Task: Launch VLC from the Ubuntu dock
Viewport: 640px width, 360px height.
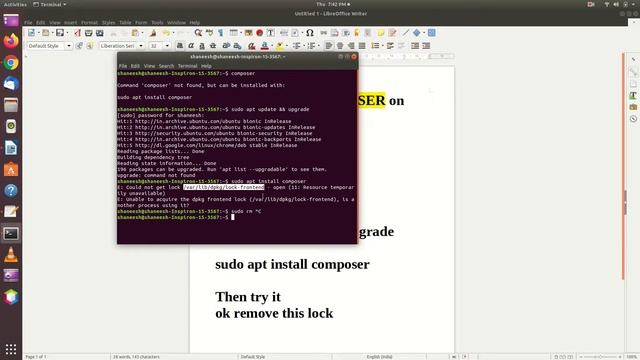Action: click(x=11, y=255)
